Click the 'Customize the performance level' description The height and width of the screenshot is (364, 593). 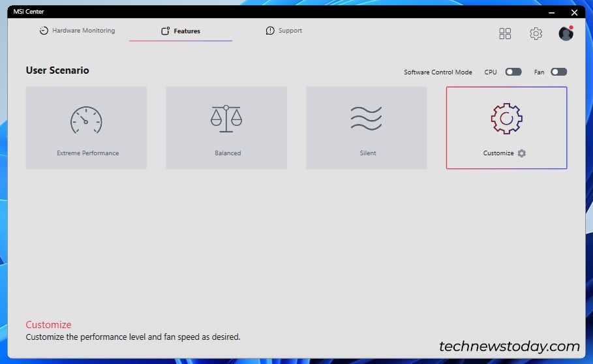[133, 337]
